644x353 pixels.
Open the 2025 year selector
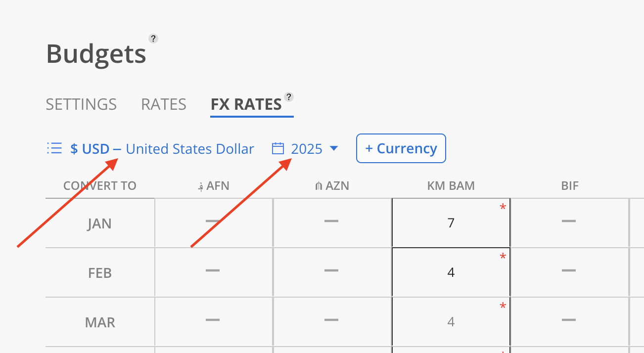(x=307, y=149)
